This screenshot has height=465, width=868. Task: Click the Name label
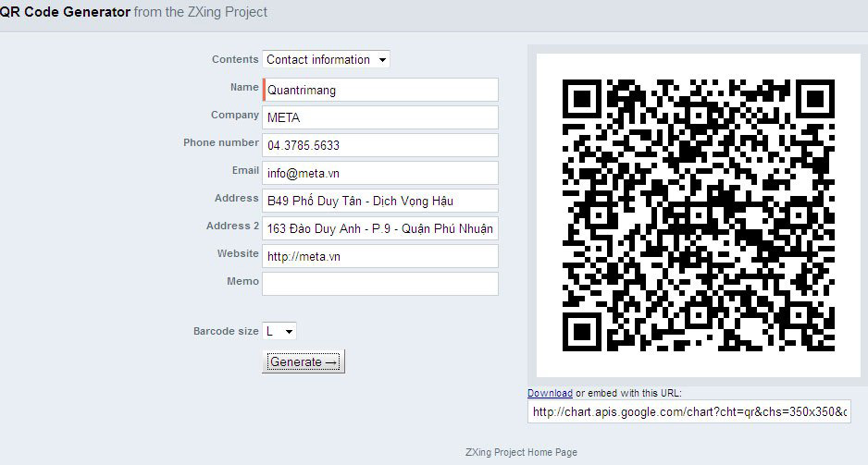(x=244, y=87)
